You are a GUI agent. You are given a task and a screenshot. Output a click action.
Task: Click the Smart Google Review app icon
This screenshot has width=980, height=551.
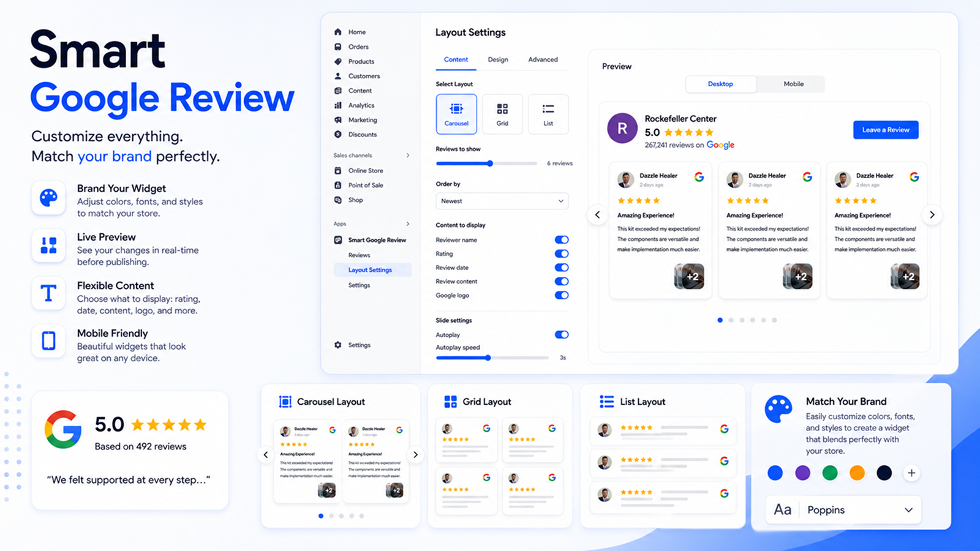click(x=337, y=240)
